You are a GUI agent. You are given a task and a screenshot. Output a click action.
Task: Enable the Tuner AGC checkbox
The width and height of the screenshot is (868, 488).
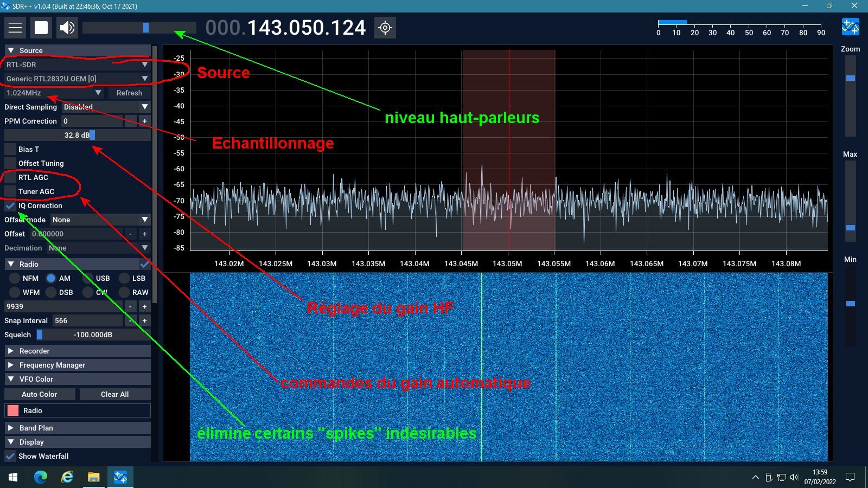click(x=10, y=191)
